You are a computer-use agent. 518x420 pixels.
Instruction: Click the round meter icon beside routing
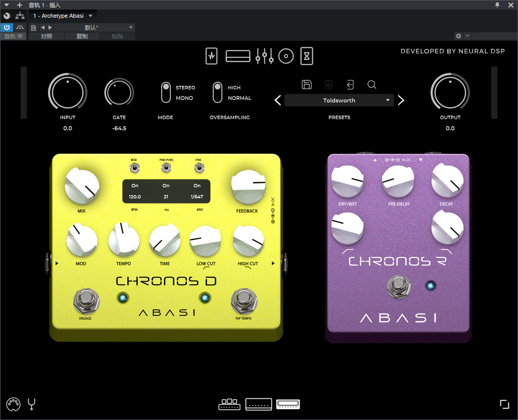7,16
